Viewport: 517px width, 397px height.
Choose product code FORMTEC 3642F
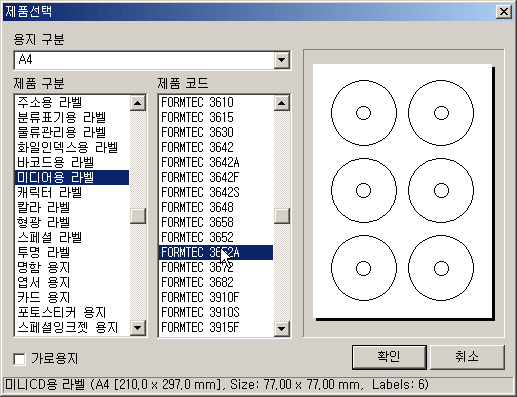click(216, 177)
